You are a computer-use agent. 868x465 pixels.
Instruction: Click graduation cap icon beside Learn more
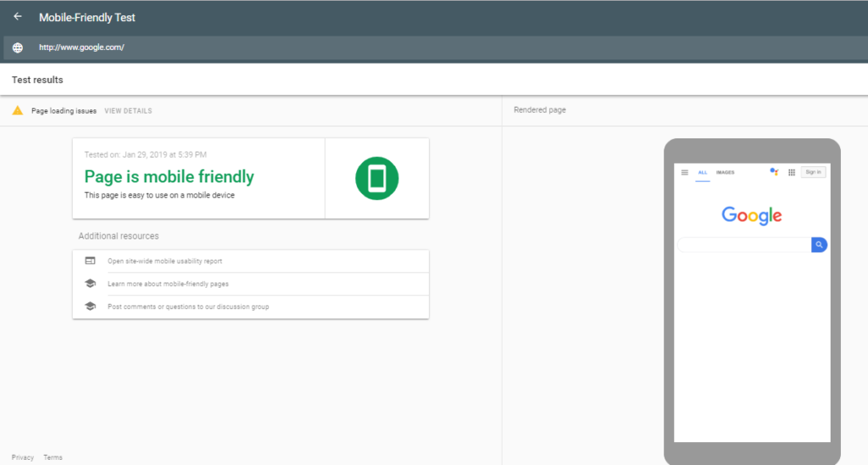coord(90,283)
